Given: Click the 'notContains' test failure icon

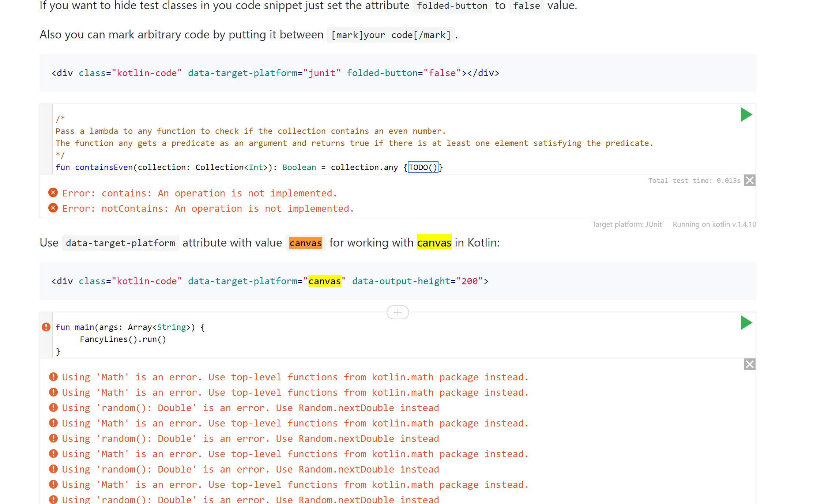Looking at the screenshot, I should pyautogui.click(x=53, y=208).
